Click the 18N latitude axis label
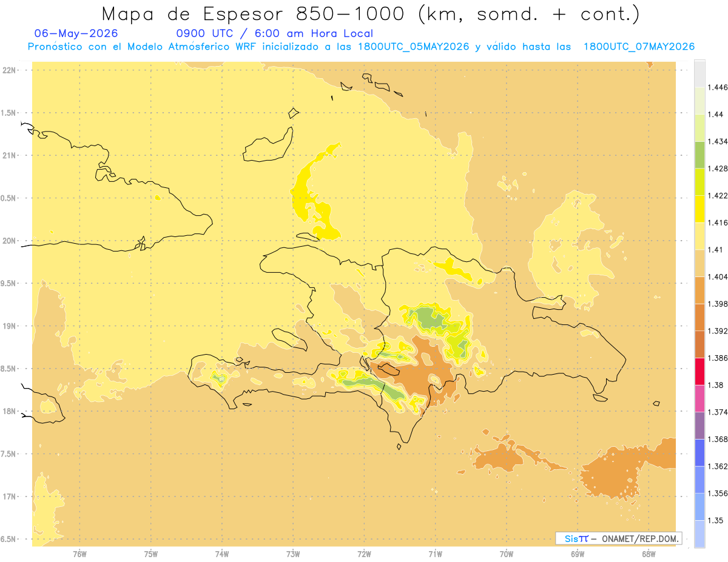Image resolution: width=728 pixels, height=562 pixels. click(10, 411)
